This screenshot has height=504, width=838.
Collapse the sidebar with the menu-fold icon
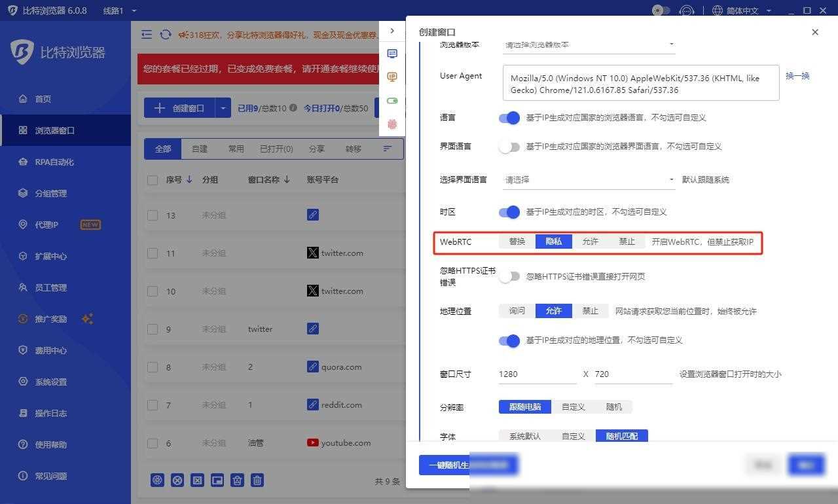click(x=147, y=35)
